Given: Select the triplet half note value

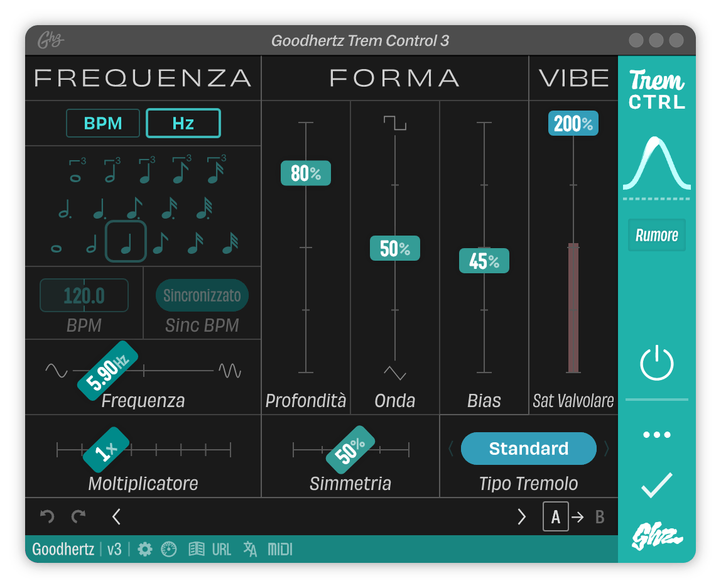Looking at the screenshot, I should [112, 171].
